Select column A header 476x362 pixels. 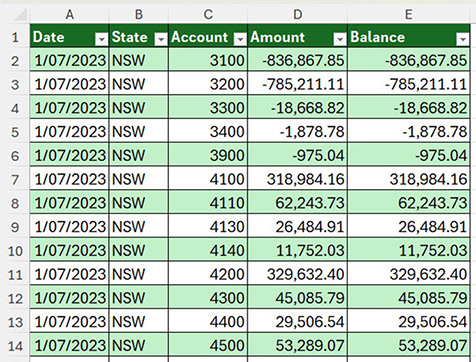(69, 15)
